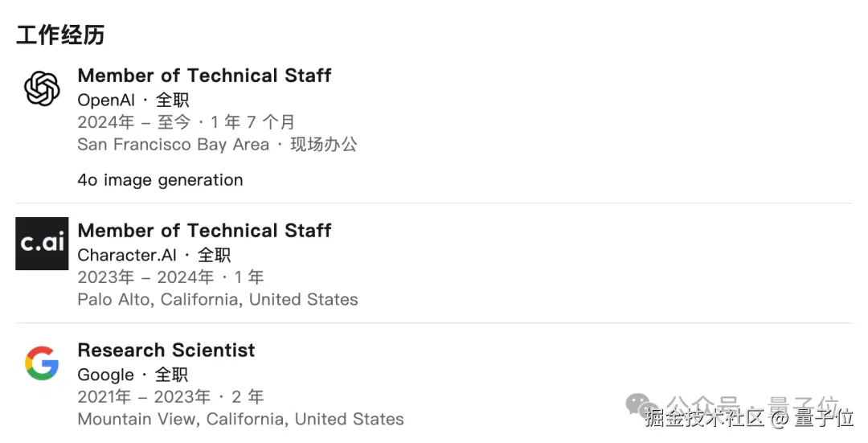868x443 pixels.
Task: Click the Palo Alto, California location text
Action: (218, 299)
